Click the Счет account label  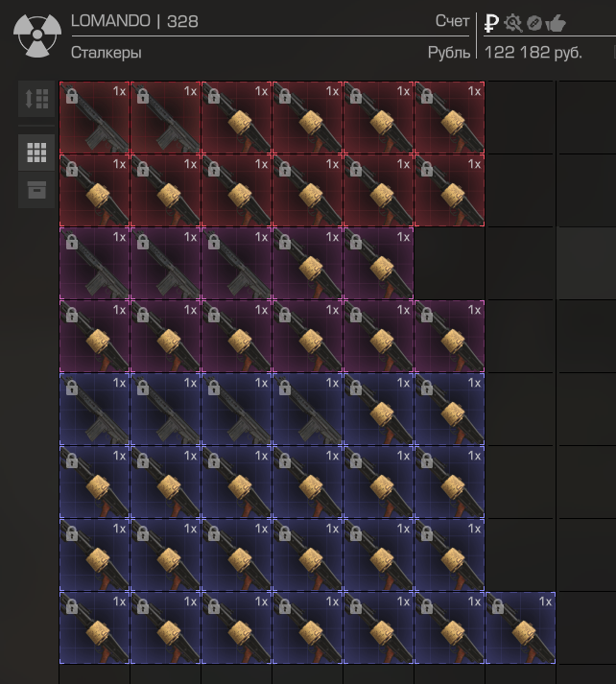pos(452,21)
